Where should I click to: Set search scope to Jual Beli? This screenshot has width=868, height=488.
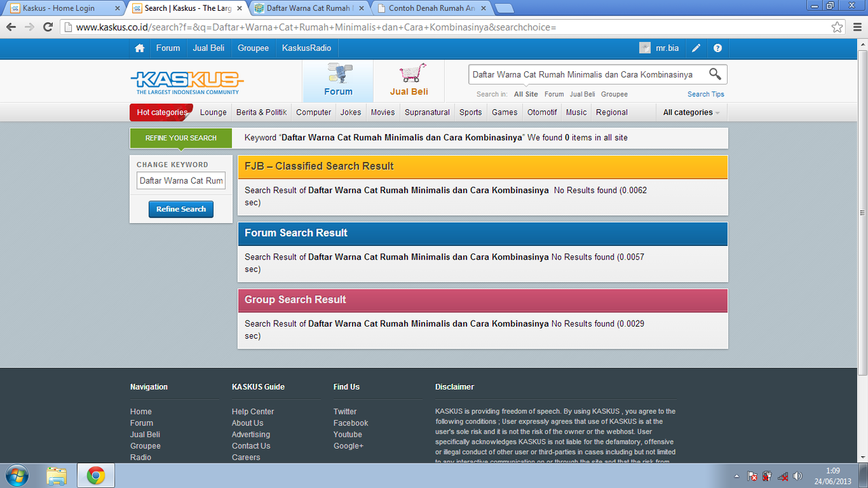point(583,94)
